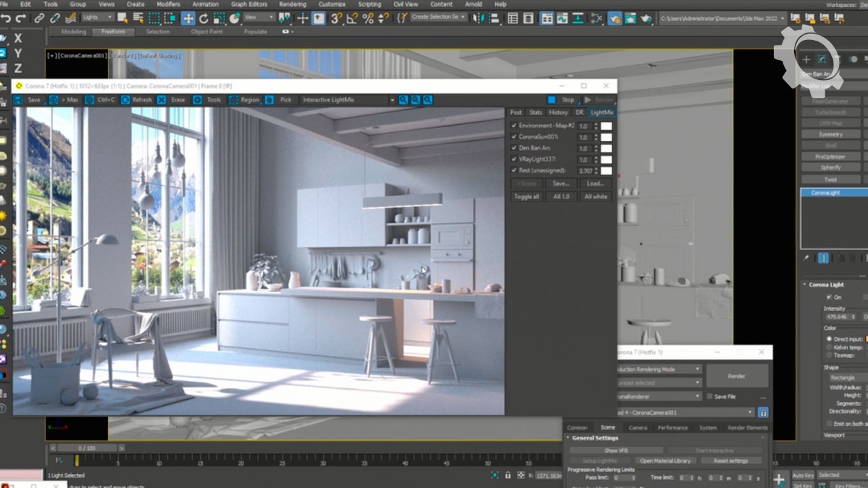Click the Undo arrow in main toolbar
This screenshot has width=868, height=488.
pos(7,18)
